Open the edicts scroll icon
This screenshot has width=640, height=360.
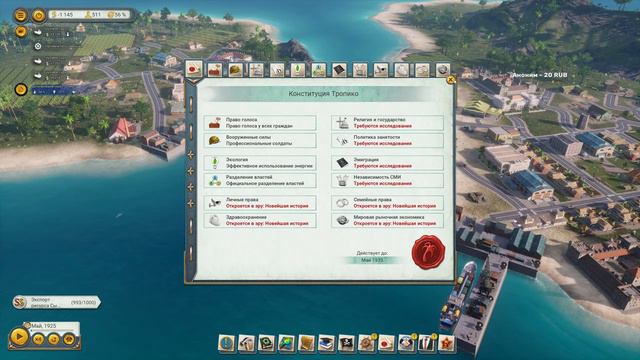coord(307,343)
